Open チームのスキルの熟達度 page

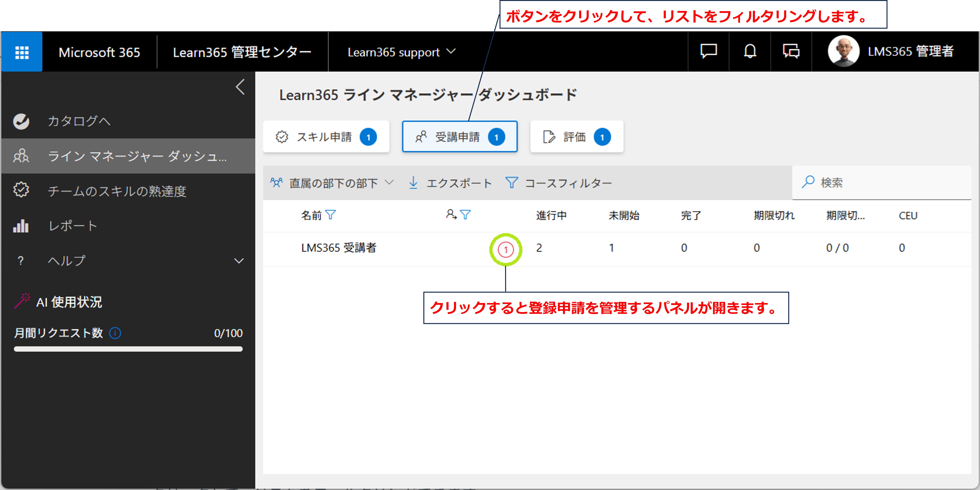(x=117, y=191)
